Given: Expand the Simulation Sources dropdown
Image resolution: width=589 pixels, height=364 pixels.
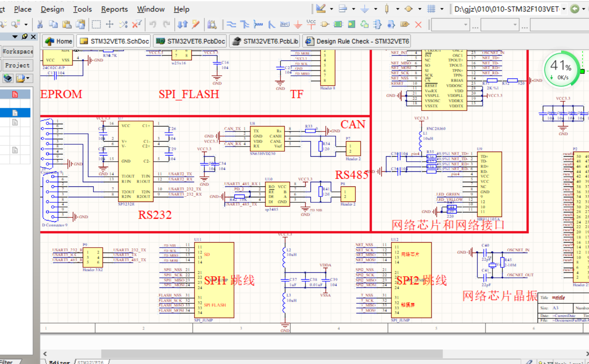Looking at the screenshot, I should (420, 9).
